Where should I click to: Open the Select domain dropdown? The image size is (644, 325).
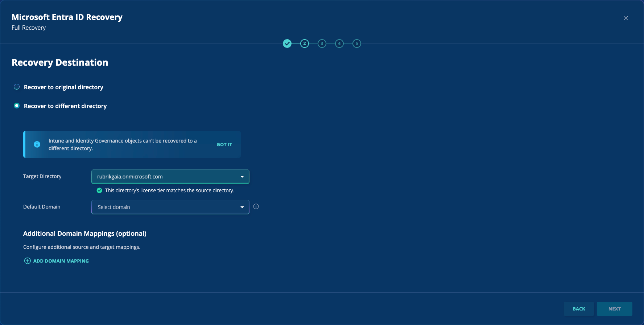[170, 207]
